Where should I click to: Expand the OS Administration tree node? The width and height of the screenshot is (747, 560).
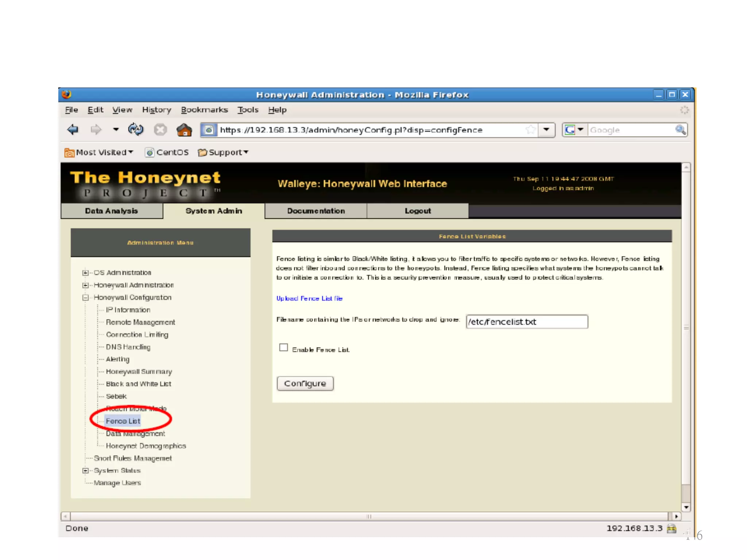coord(85,273)
